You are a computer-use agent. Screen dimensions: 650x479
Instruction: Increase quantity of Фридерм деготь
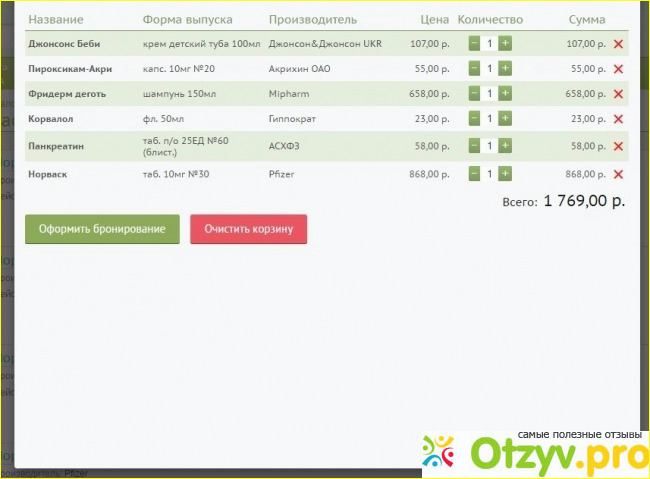click(x=505, y=93)
